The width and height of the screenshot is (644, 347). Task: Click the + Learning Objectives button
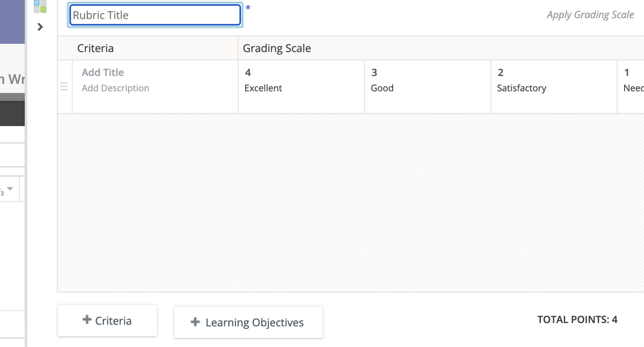[248, 322]
